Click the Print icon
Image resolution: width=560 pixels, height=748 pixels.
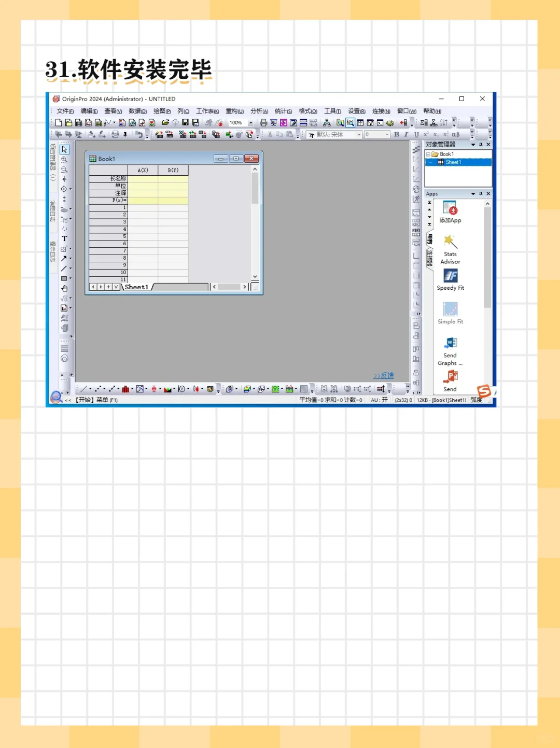point(263,123)
